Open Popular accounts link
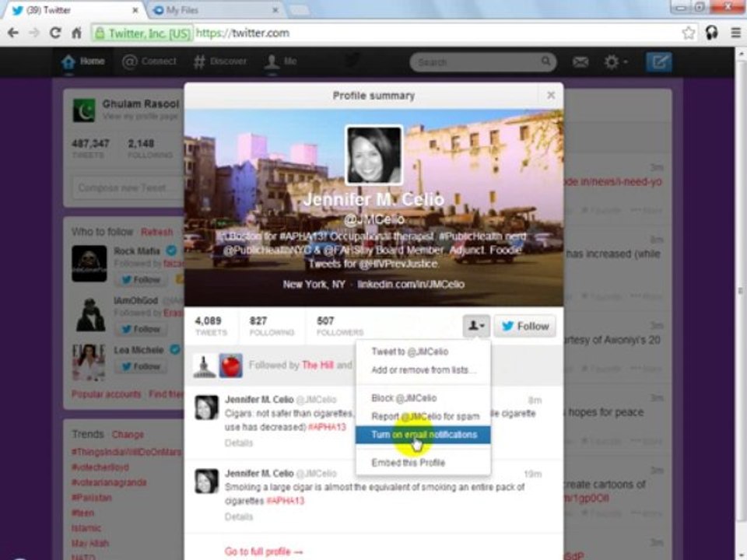Viewport: 747px width, 560px height. [107, 394]
